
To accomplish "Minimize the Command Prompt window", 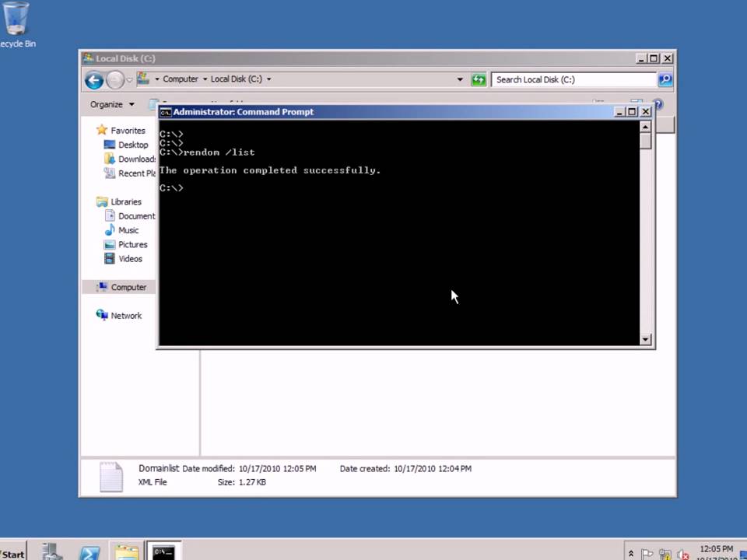I will 619,112.
